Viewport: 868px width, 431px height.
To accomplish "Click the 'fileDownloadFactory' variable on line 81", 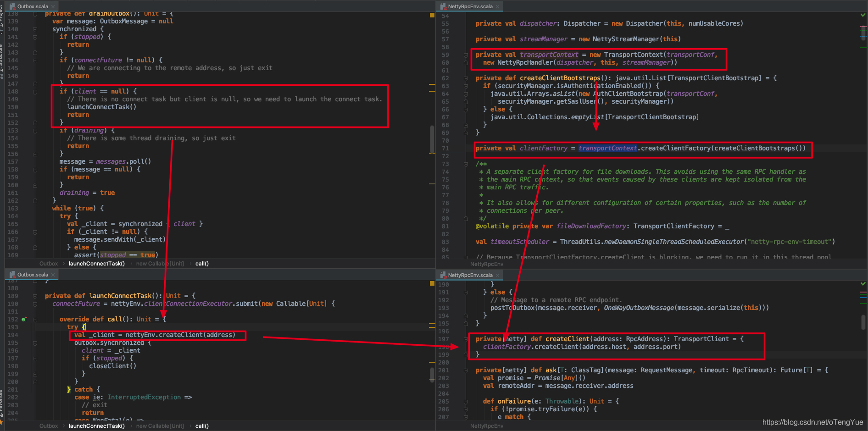I will [593, 226].
